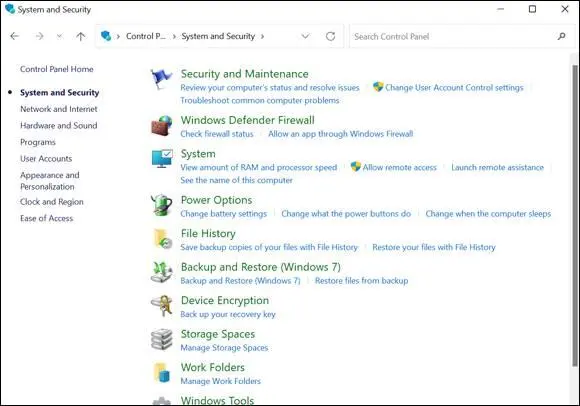Open Network and Internet category

click(59, 109)
